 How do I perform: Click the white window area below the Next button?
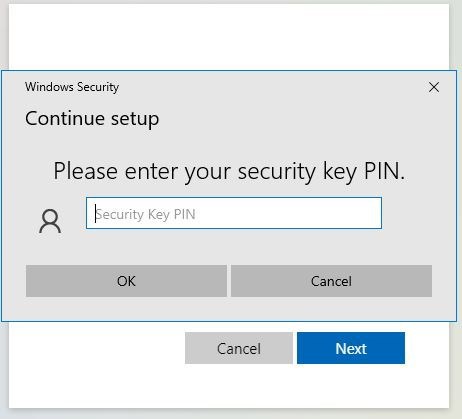point(229,387)
